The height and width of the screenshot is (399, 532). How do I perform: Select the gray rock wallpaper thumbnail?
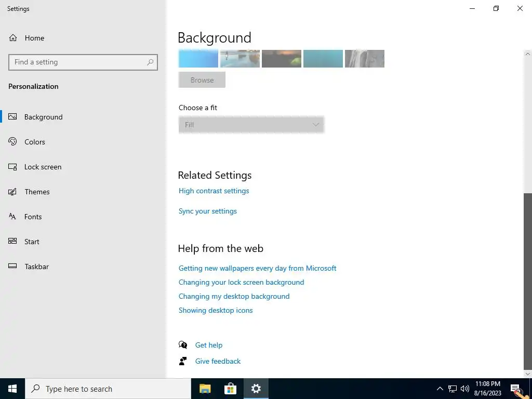tap(364, 58)
